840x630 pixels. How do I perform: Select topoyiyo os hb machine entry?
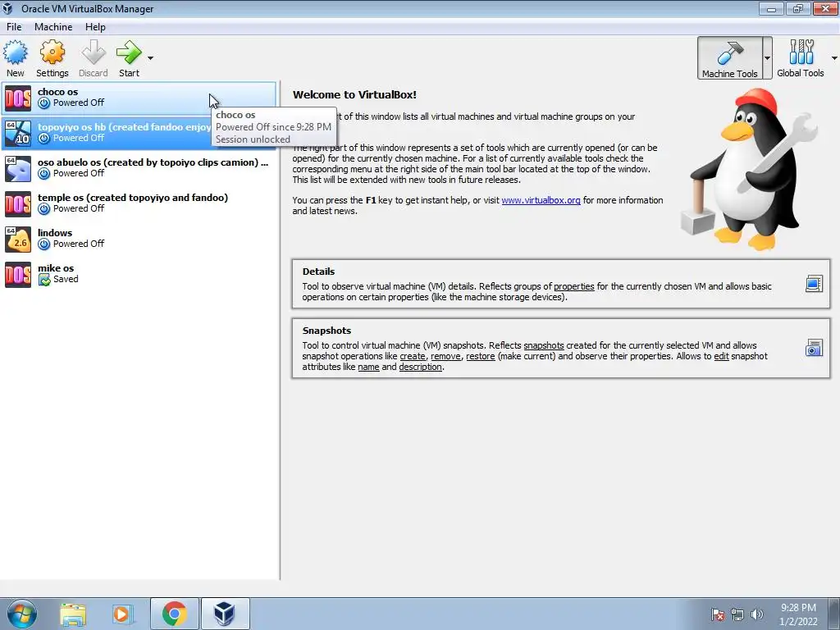click(139, 133)
